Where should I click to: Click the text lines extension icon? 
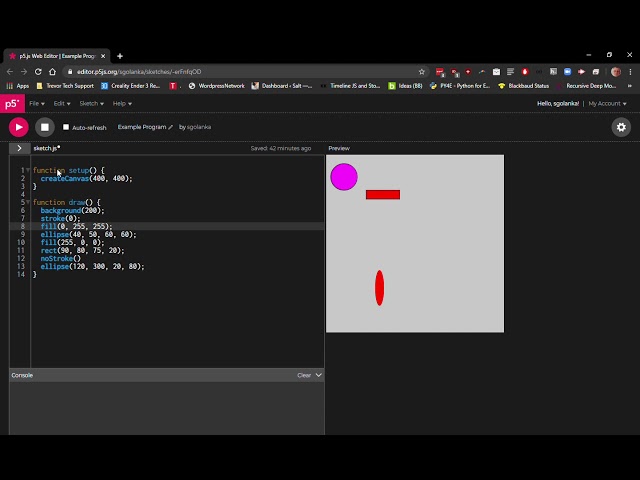pos(510,72)
